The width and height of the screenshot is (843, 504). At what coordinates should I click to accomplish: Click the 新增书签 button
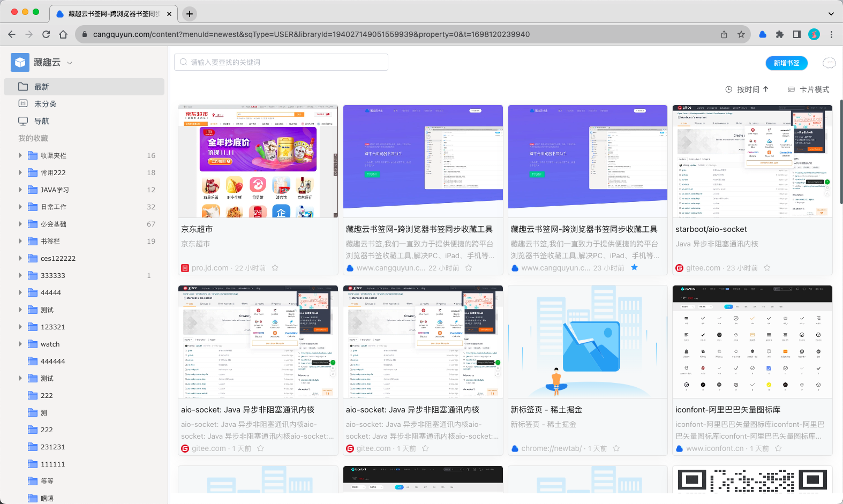tap(787, 63)
